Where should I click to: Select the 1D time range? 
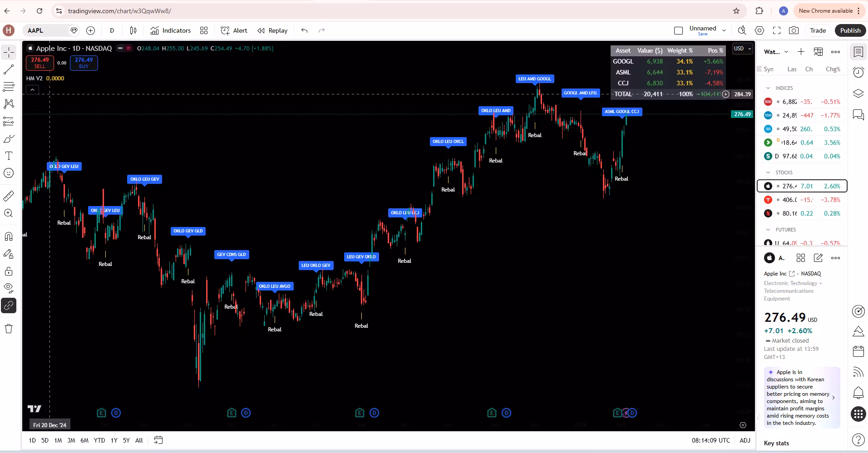32,440
